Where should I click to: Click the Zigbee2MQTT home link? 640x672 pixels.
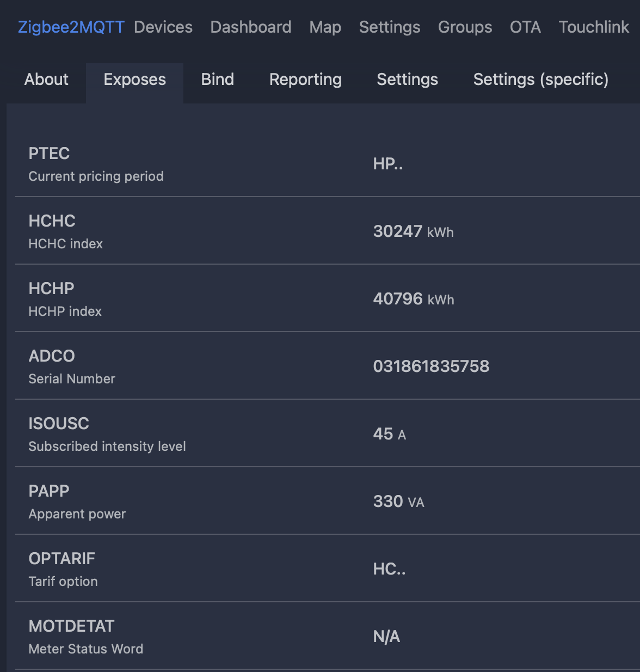pyautogui.click(x=71, y=27)
